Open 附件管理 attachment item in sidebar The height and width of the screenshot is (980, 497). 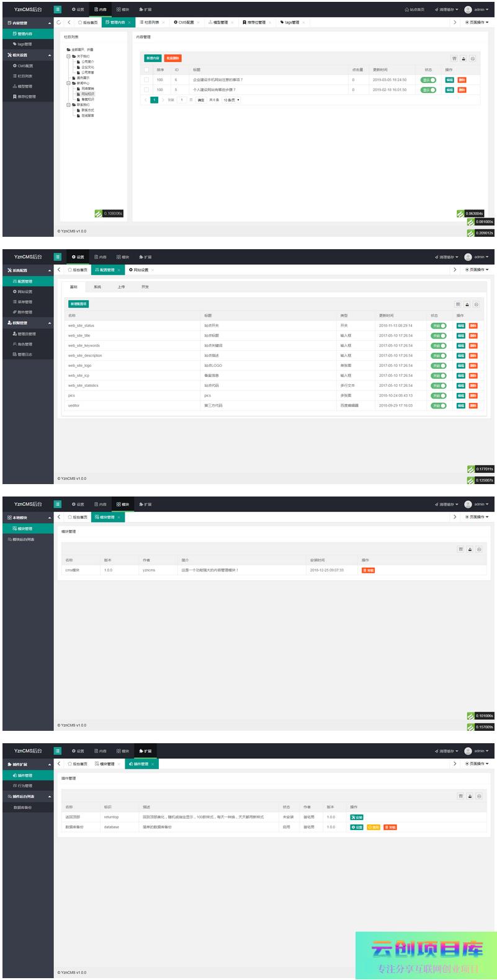(24, 312)
